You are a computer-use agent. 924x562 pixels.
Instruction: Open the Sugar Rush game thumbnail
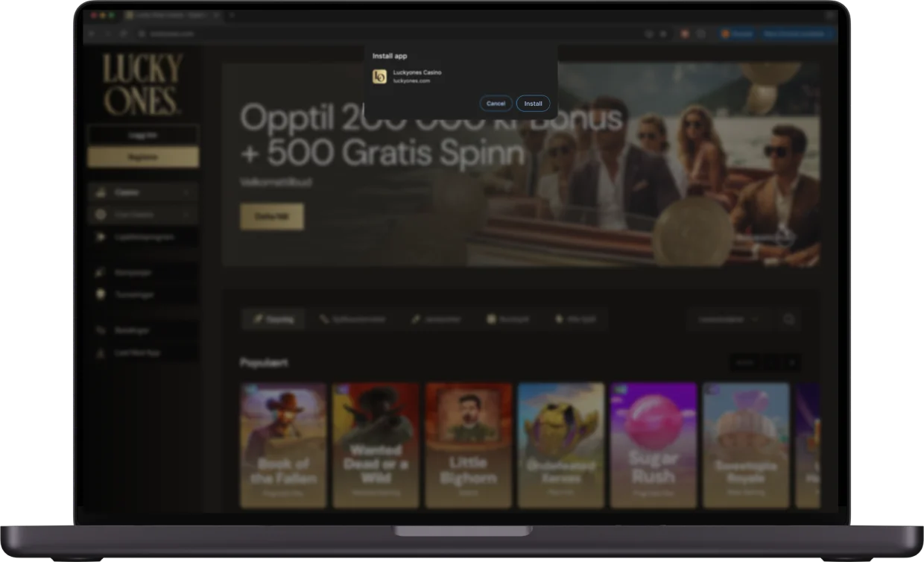click(653, 445)
